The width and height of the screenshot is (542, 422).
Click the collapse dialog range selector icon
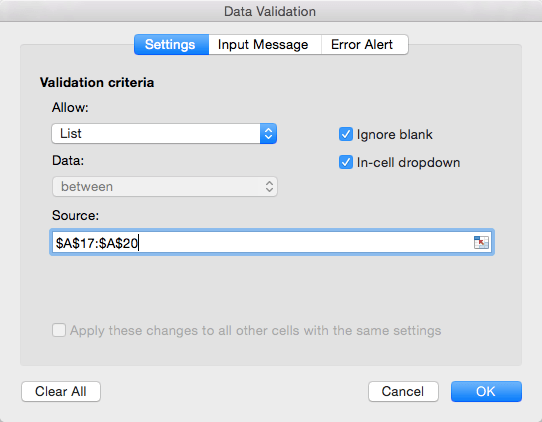click(481, 242)
